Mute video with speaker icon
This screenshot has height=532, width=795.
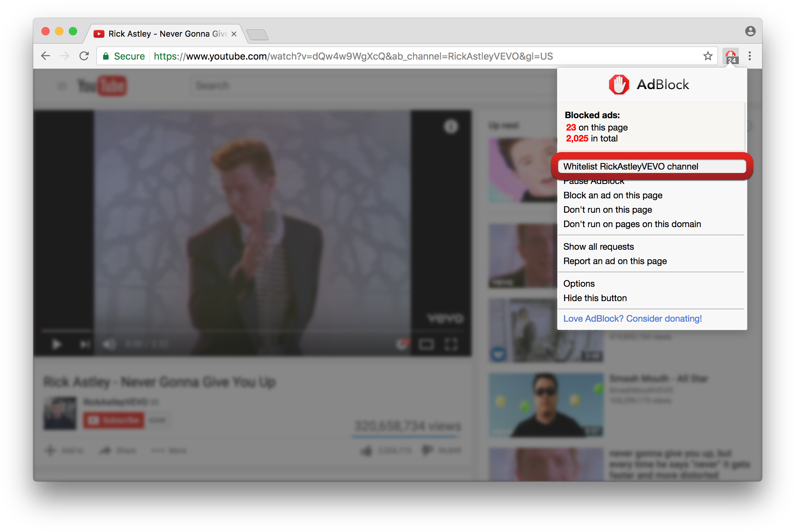tap(109, 344)
